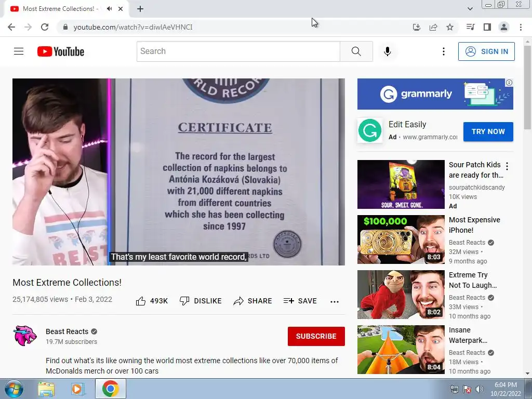Open YouTube settings three-dot menu
This screenshot has height=399, width=532.
444,51
